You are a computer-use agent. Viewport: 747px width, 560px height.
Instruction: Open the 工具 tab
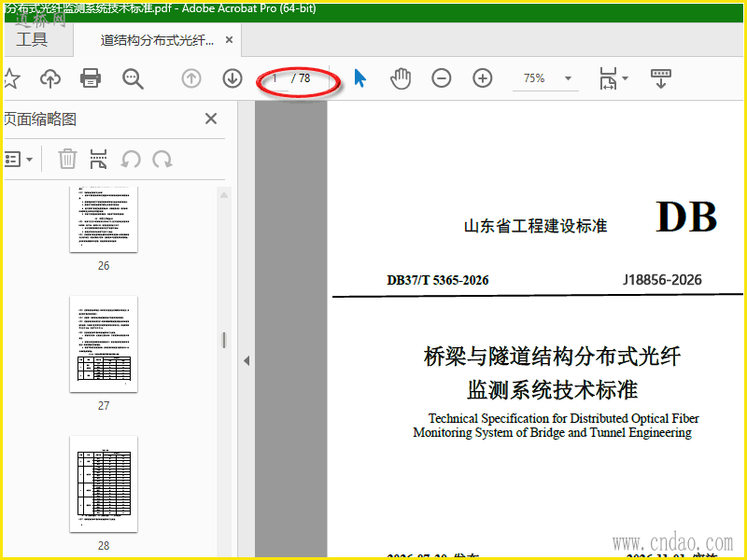click(x=32, y=39)
